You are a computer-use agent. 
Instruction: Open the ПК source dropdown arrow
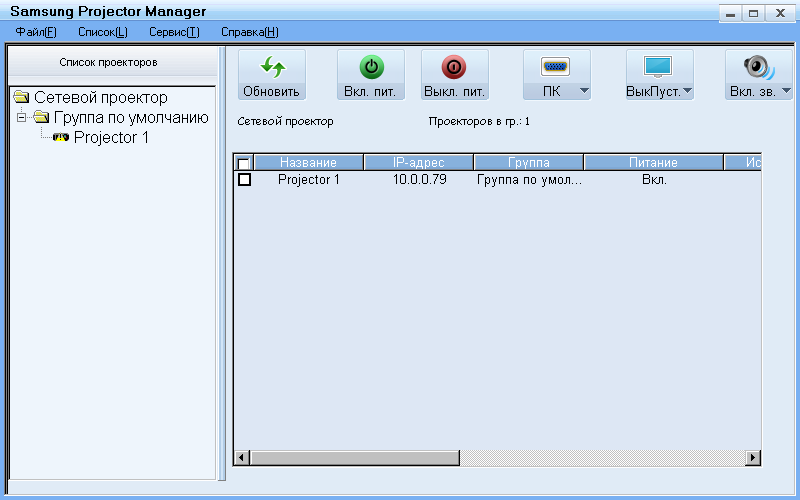coord(585,91)
